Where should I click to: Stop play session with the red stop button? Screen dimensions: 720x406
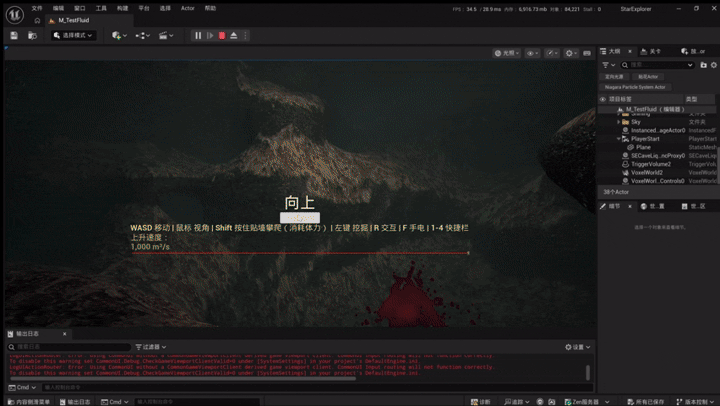pos(222,35)
